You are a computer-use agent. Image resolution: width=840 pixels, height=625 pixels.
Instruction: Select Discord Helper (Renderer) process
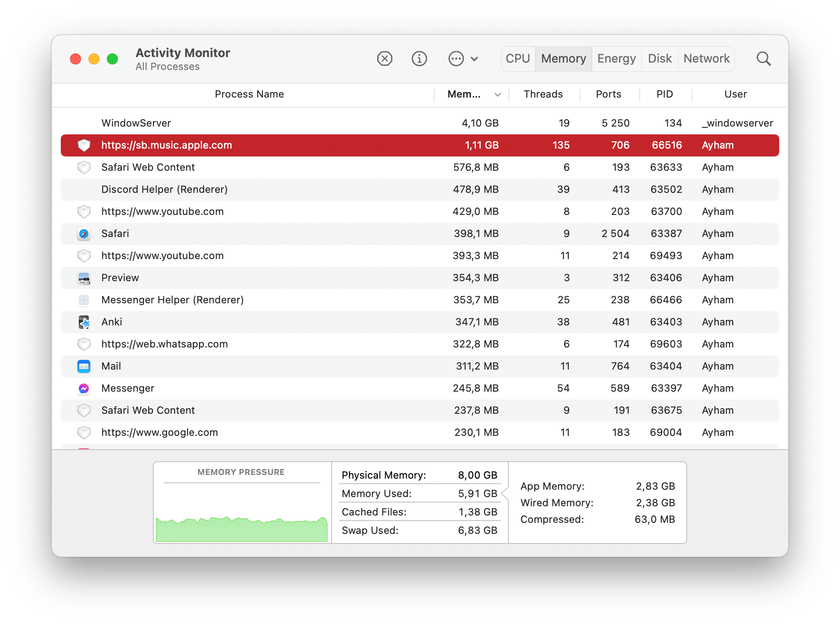pyautogui.click(x=420, y=190)
